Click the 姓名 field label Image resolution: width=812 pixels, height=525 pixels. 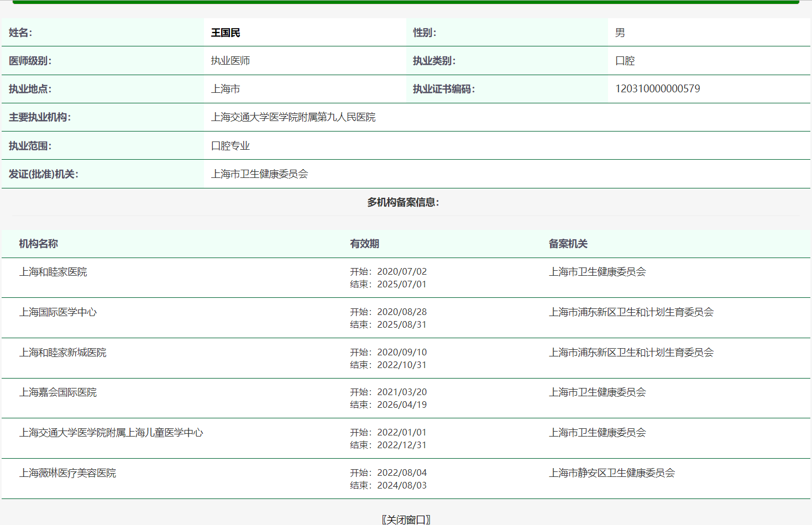pos(20,33)
